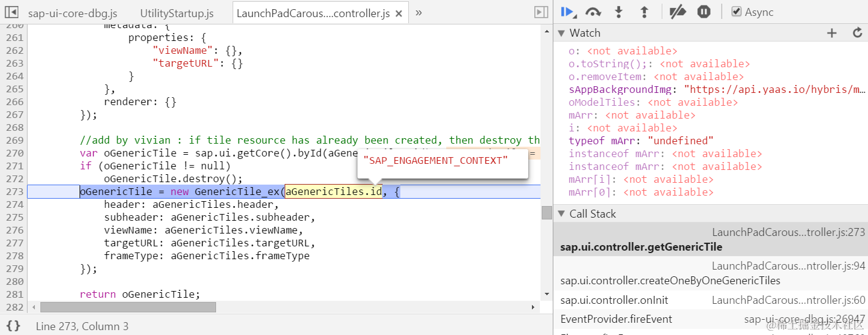Select 'typeof mArr' watch expression
The image size is (868, 335).
click(641, 141)
